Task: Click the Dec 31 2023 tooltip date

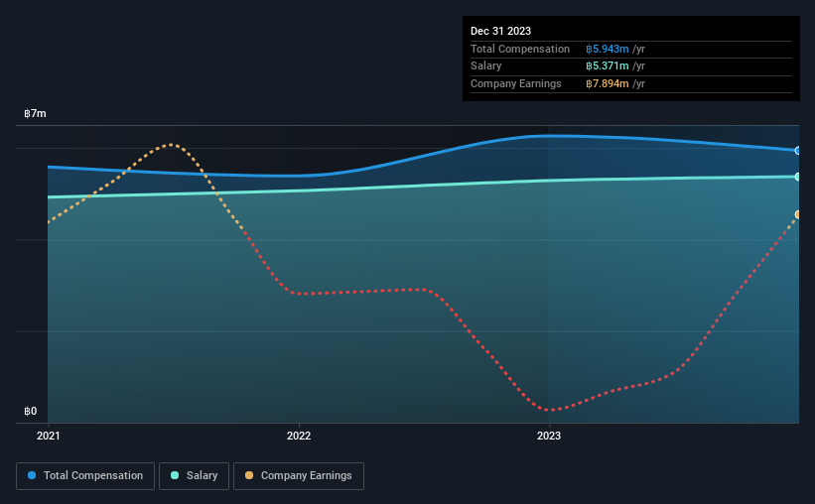Action: [500, 31]
